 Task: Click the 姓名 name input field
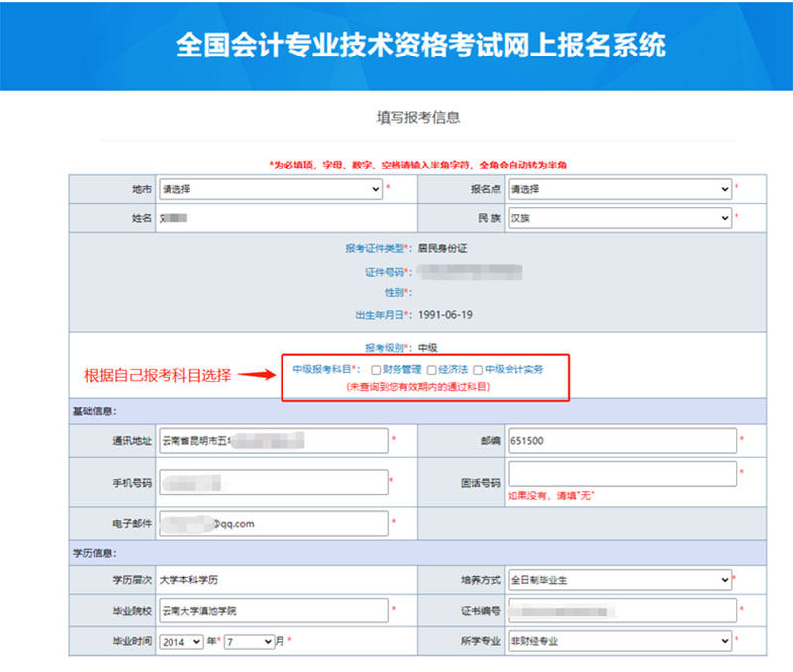pos(271,217)
